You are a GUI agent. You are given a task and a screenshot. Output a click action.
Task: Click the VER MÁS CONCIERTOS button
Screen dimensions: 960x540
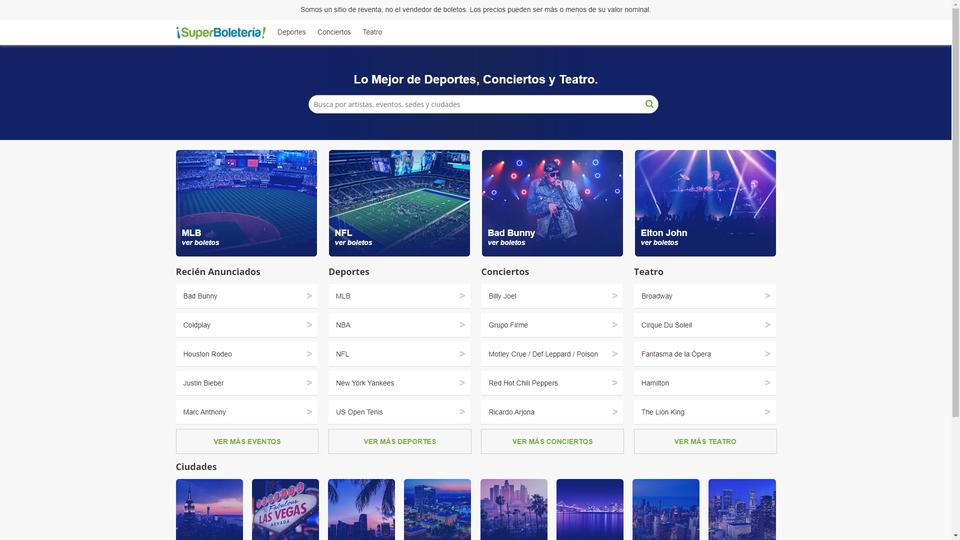552,441
